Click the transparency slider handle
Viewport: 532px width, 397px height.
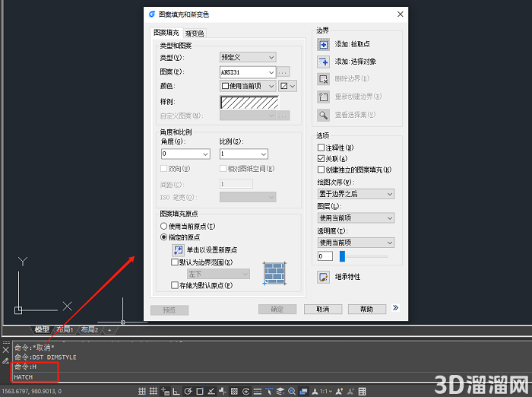[342, 256]
